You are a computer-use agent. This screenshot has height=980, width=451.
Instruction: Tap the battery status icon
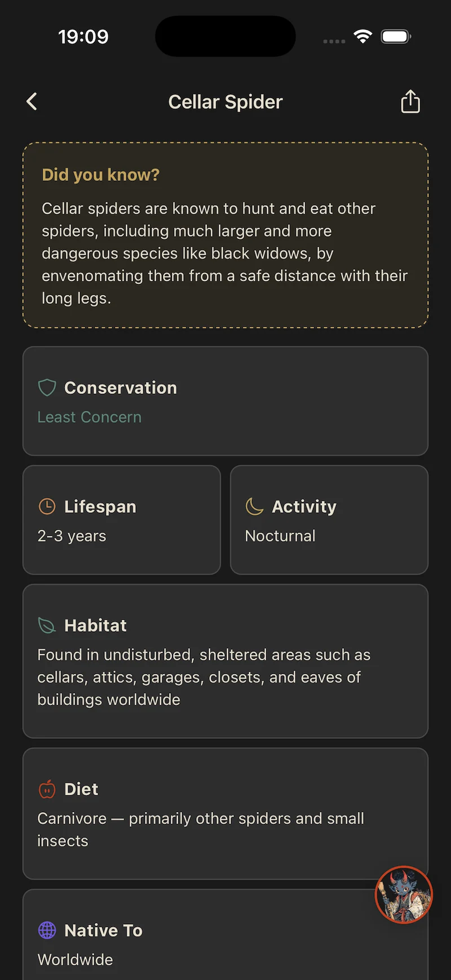396,37
